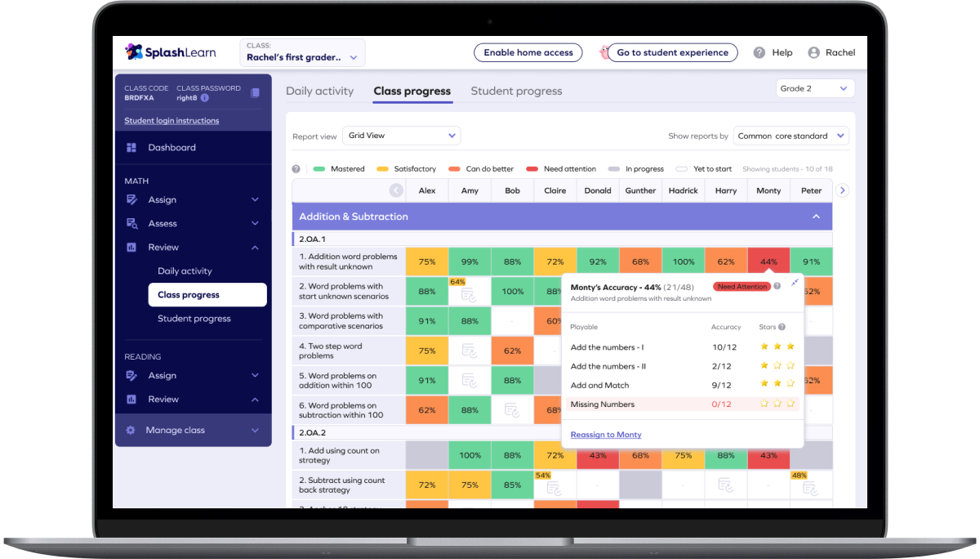Click the Reassign to Monty link
980x559 pixels.
tap(605, 434)
